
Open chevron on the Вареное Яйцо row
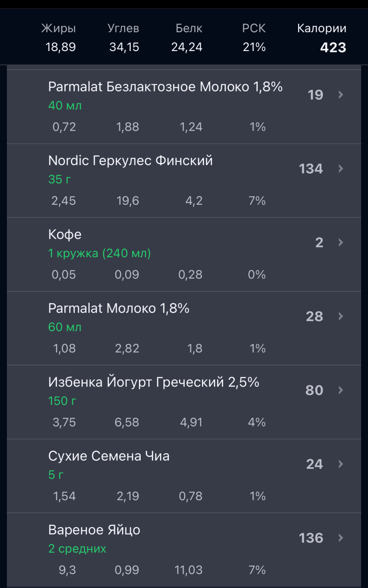pyautogui.click(x=341, y=538)
